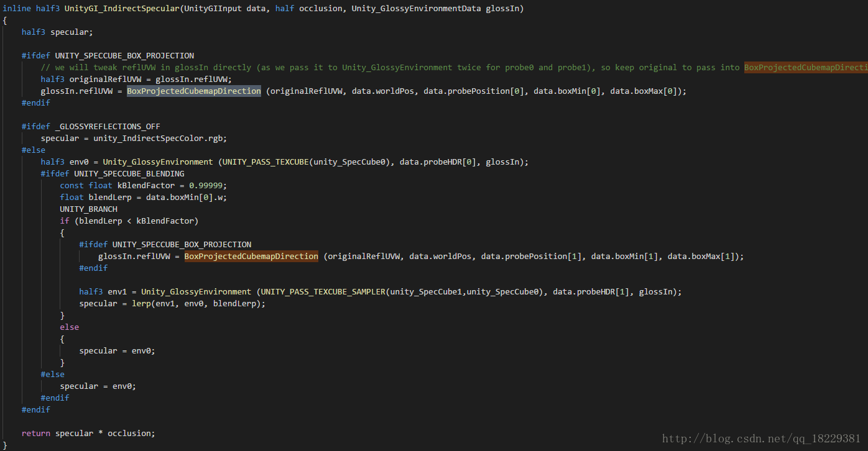Click data.probePosition[1] argument
This screenshot has width=868, height=451.
click(x=531, y=257)
